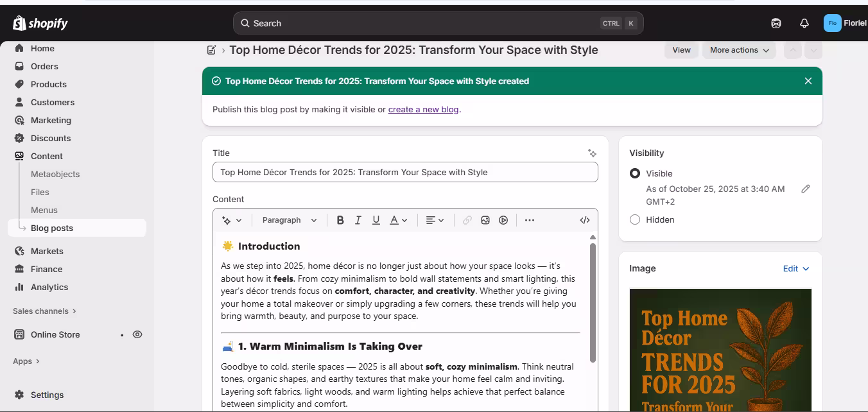Go to Products in the sidebar

pos(49,84)
